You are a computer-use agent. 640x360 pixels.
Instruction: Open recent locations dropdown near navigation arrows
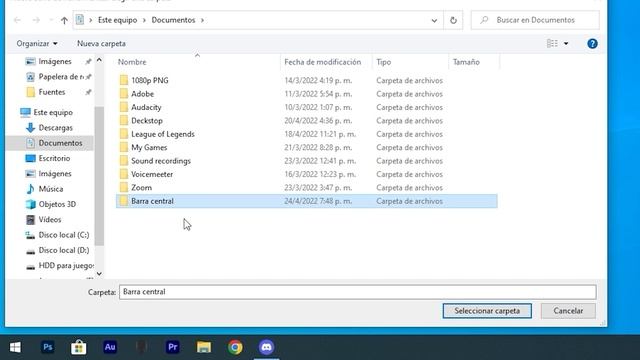pos(51,20)
